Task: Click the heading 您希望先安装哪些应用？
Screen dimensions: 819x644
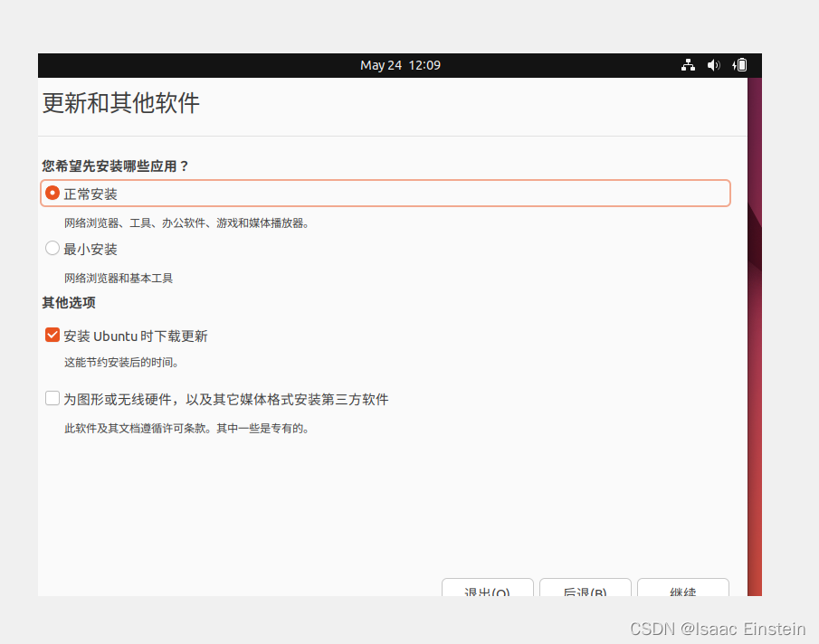Action: pyautogui.click(x=116, y=166)
